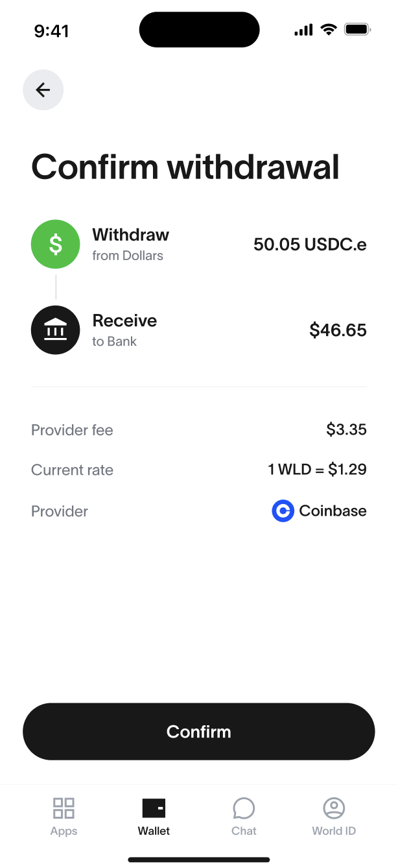Click the green dollar sign icon
398x868 pixels.
click(x=56, y=245)
